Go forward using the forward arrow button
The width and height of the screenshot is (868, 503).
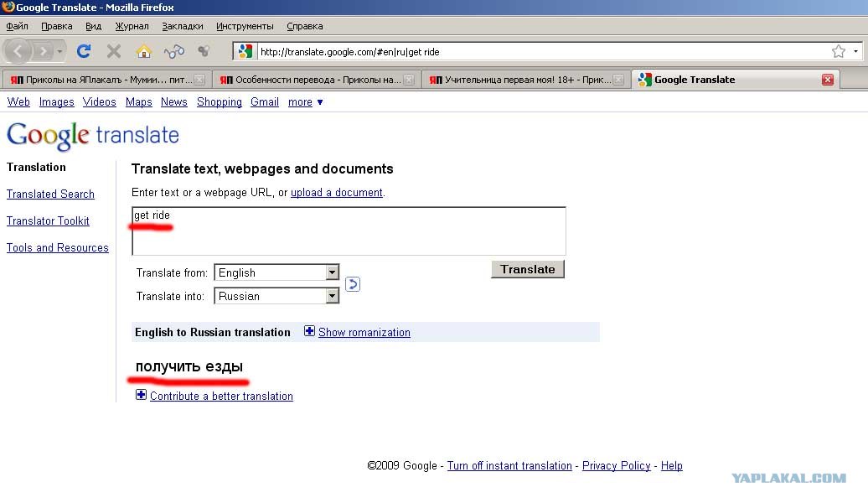42,51
